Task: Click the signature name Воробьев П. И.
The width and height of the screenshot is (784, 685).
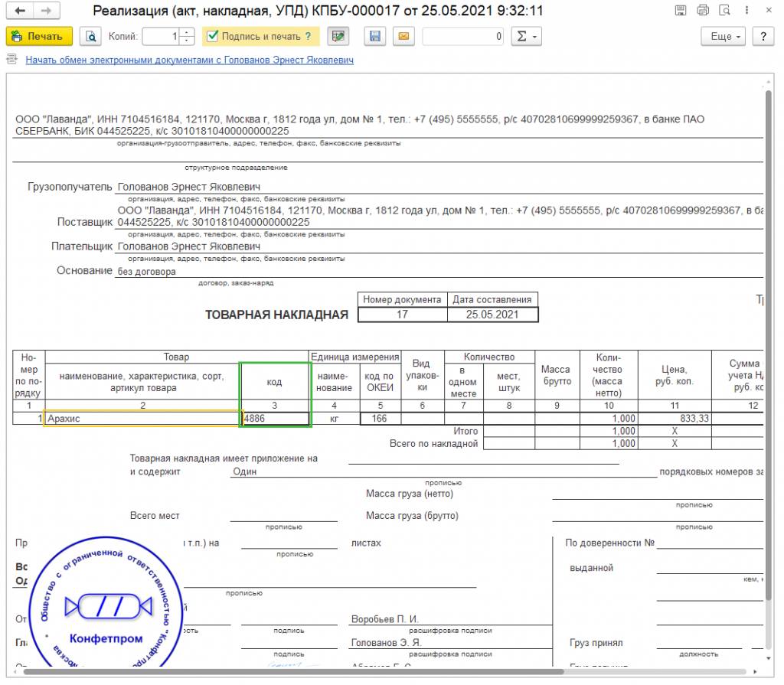Action: click(384, 619)
